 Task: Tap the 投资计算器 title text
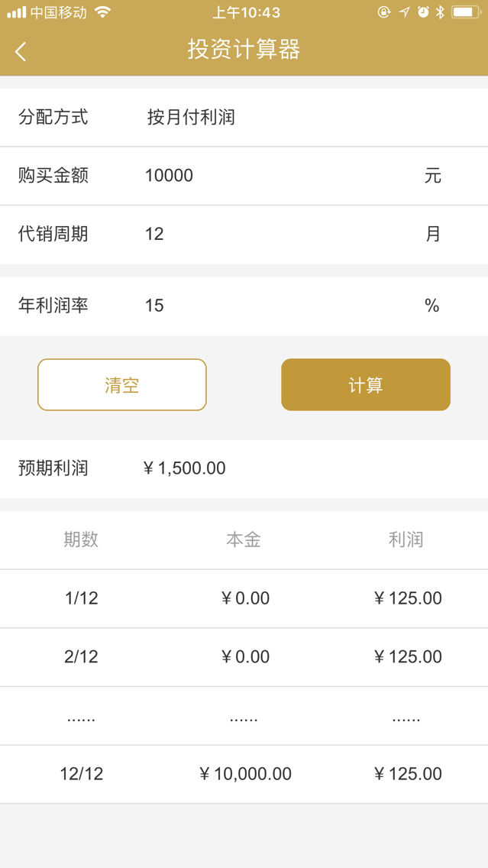coord(244,49)
